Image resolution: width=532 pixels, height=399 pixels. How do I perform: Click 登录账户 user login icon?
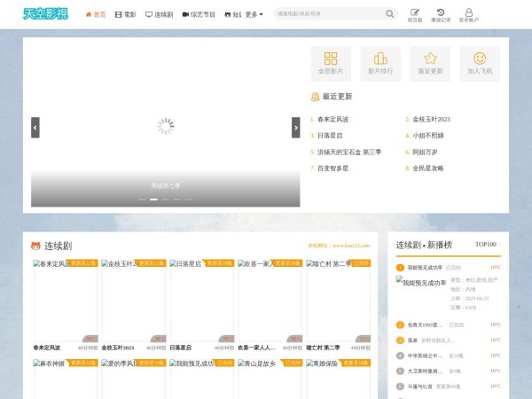pyautogui.click(x=468, y=12)
